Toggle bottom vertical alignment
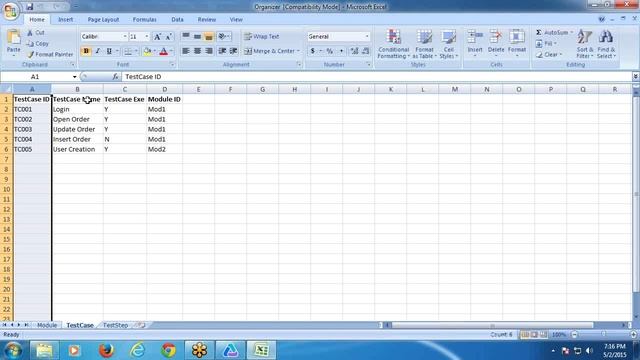Viewport: 640px width, 360px height. tap(209, 37)
